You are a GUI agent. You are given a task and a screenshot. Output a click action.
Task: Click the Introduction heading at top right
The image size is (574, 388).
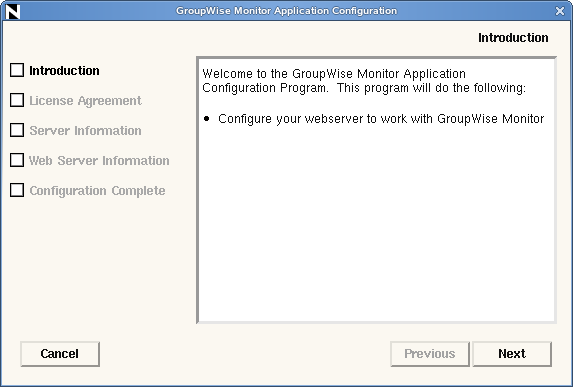513,38
